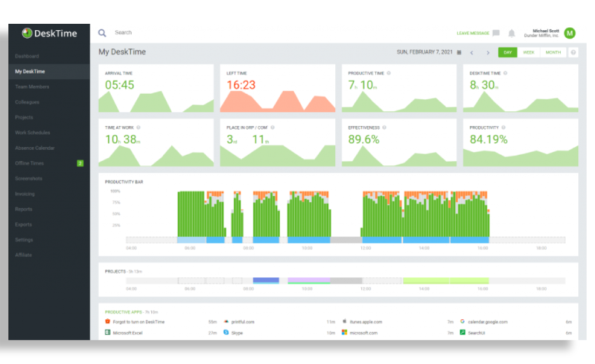595x364 pixels.
Task: Click the Arrival Time 05:45 card
Action: pos(156,88)
